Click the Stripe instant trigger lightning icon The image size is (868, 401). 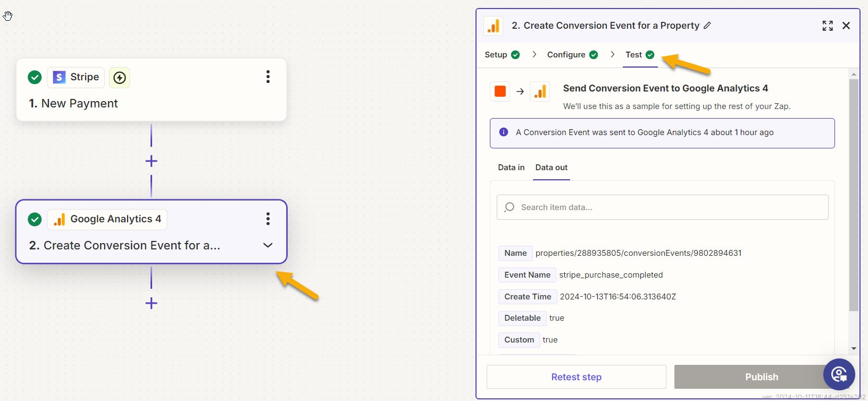120,78
